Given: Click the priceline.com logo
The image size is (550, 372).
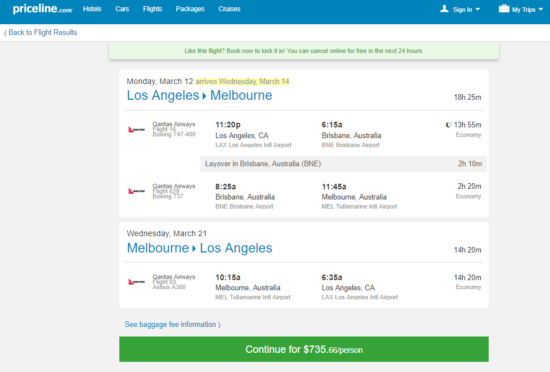Looking at the screenshot, I should [42, 9].
